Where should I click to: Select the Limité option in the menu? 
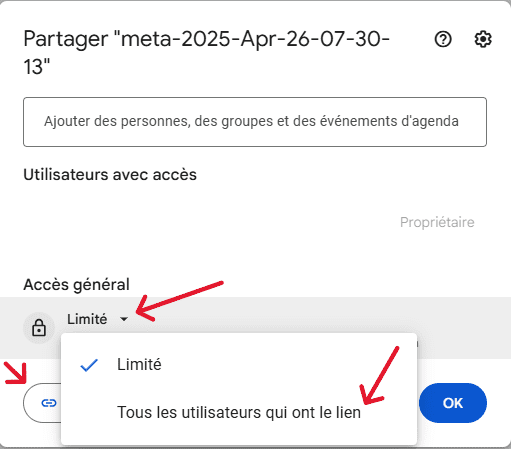(239, 365)
